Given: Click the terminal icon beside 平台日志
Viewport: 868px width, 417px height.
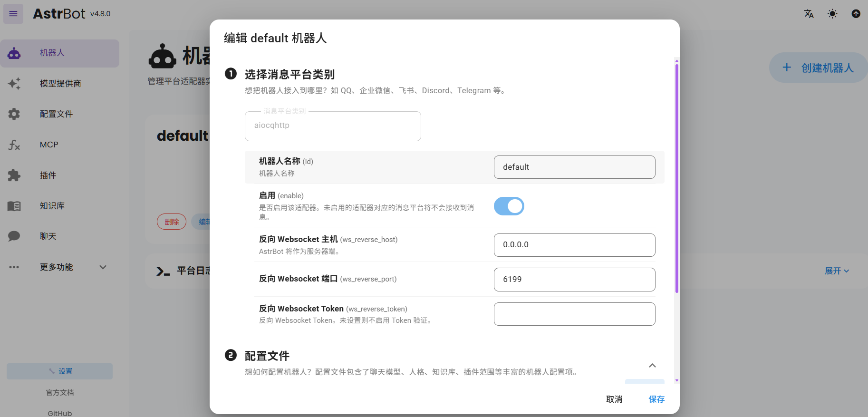Looking at the screenshot, I should coord(163,271).
